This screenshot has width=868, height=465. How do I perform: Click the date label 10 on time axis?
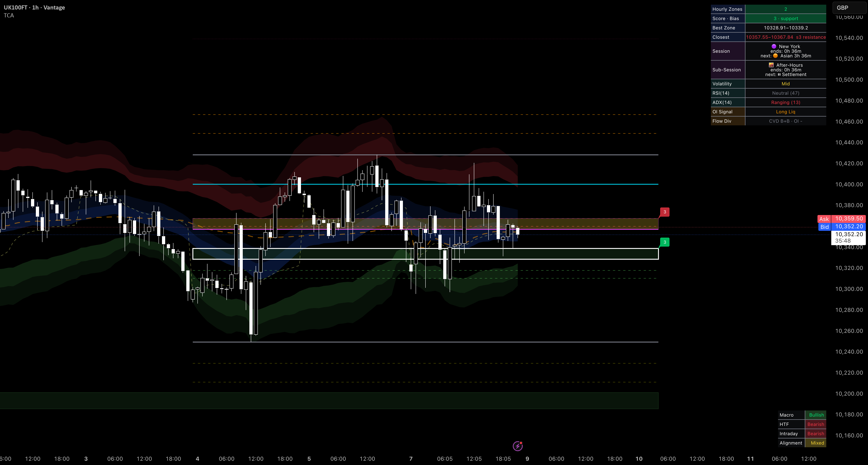pos(639,459)
